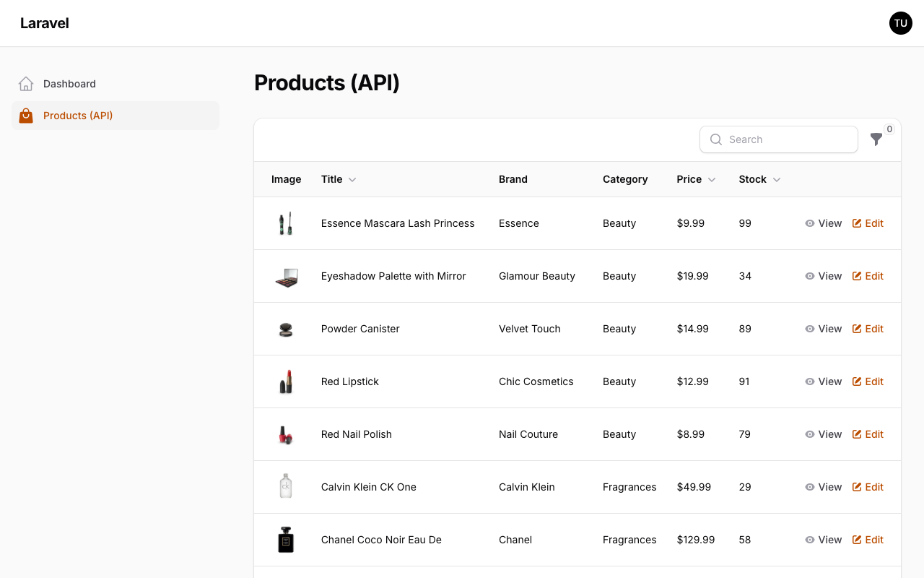
Task: Switch to the Dashboard section
Action: click(69, 83)
